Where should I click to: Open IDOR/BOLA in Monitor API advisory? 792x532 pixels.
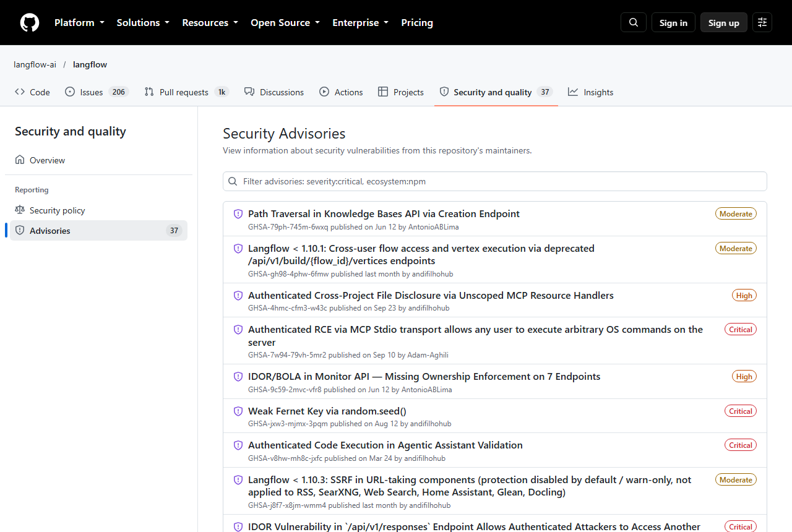[424, 377]
